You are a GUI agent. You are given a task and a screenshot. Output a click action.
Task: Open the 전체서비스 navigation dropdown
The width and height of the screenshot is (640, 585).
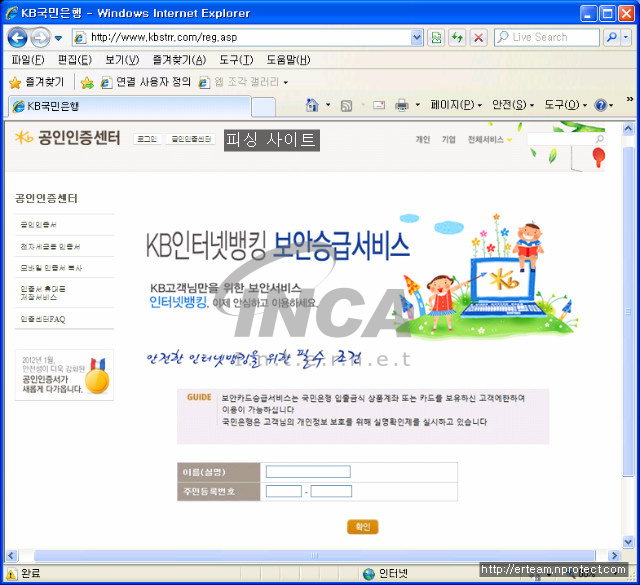click(489, 140)
